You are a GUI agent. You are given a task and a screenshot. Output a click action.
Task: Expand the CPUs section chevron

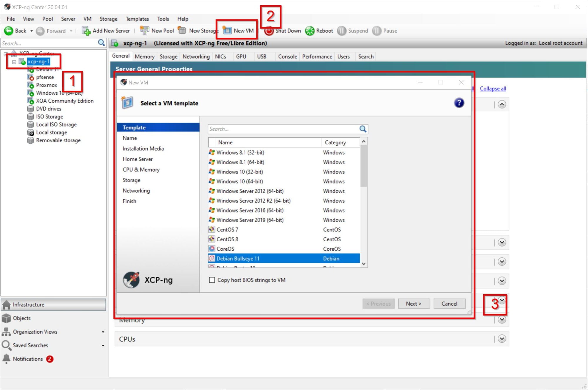click(x=502, y=339)
